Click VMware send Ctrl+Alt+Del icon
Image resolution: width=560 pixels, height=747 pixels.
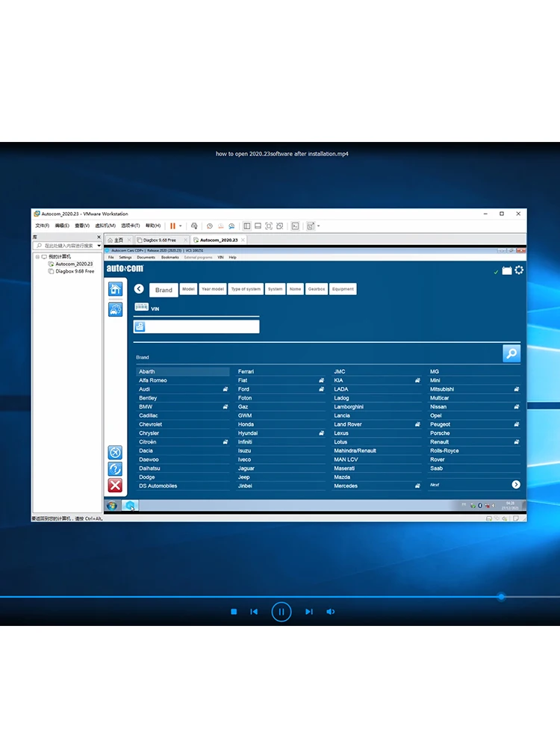click(x=194, y=226)
